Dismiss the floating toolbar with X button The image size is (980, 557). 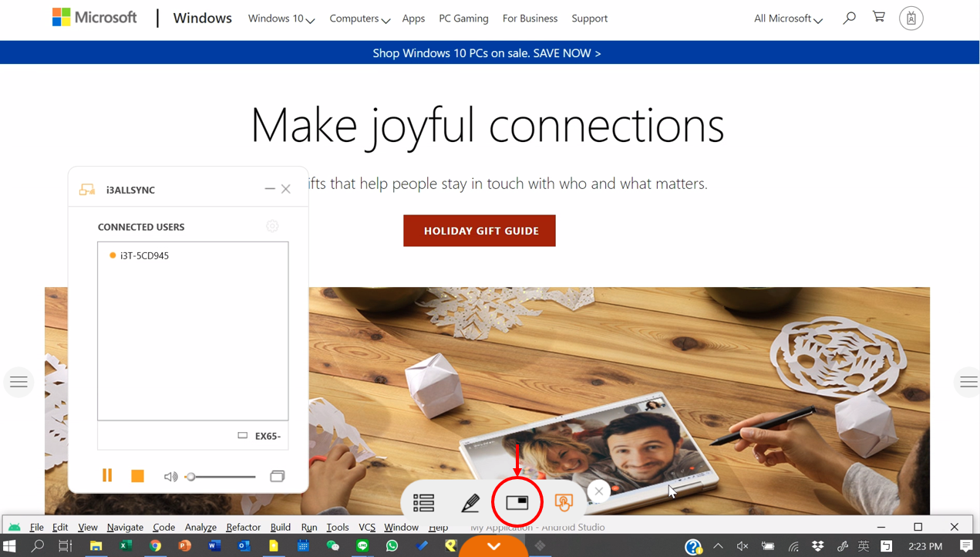click(x=599, y=491)
